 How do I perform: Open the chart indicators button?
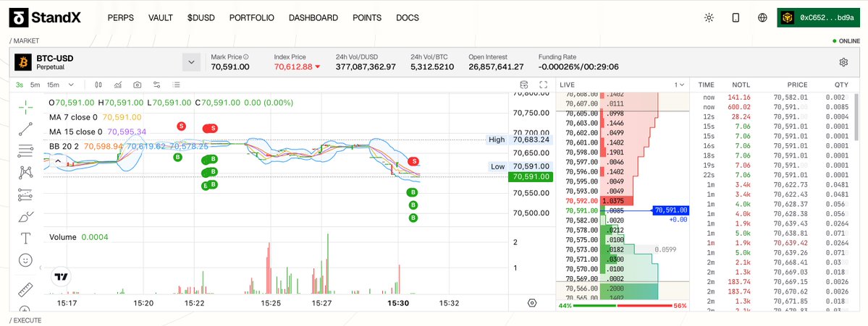117,85
